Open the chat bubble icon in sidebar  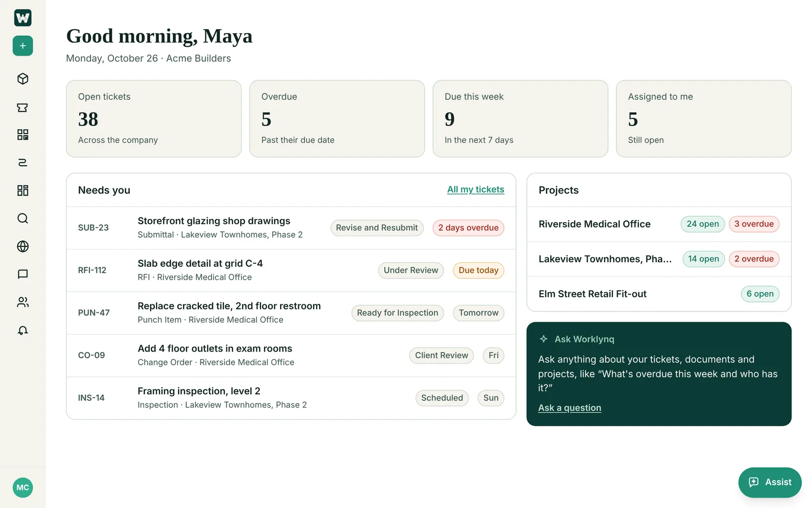click(x=23, y=274)
